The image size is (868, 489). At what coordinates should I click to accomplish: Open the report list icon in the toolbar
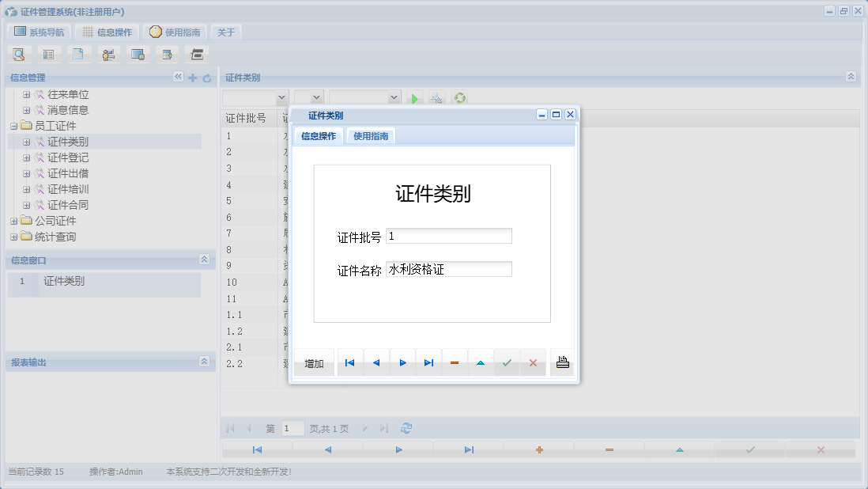(48, 54)
